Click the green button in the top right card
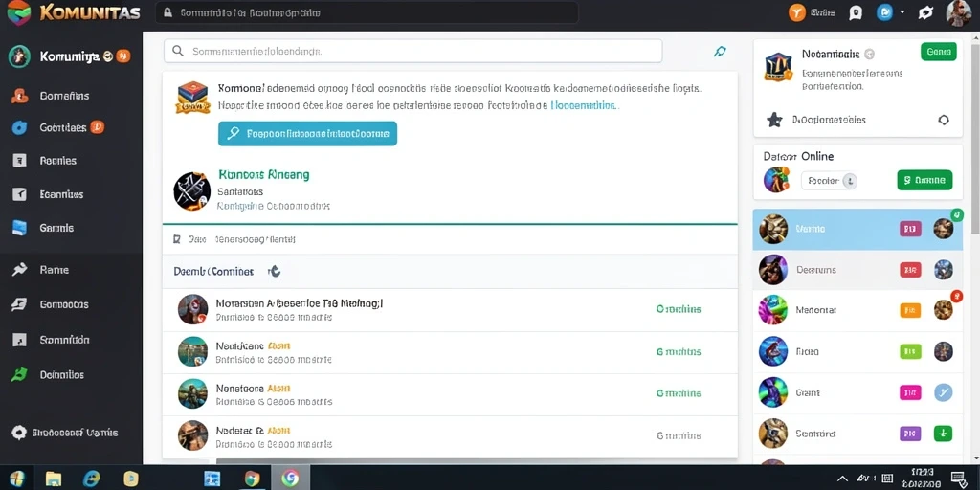The image size is (980, 490). tap(938, 52)
